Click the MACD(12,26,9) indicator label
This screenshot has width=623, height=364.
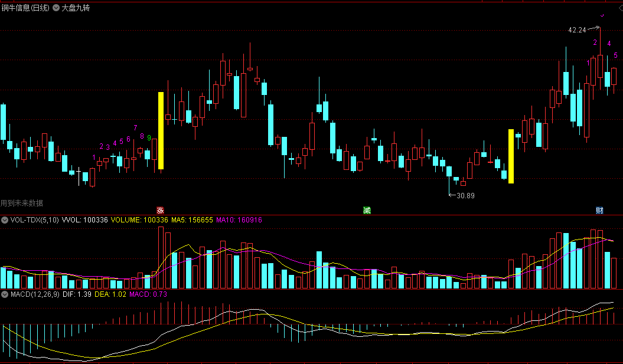(x=35, y=294)
